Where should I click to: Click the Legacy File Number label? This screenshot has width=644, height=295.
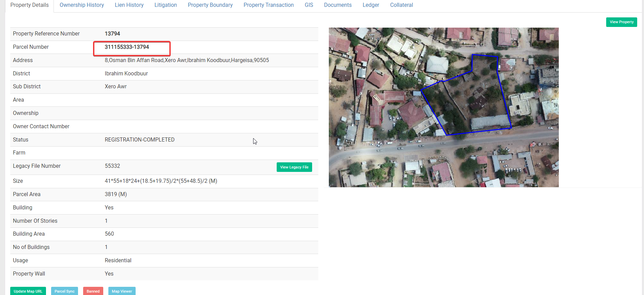coord(37,166)
